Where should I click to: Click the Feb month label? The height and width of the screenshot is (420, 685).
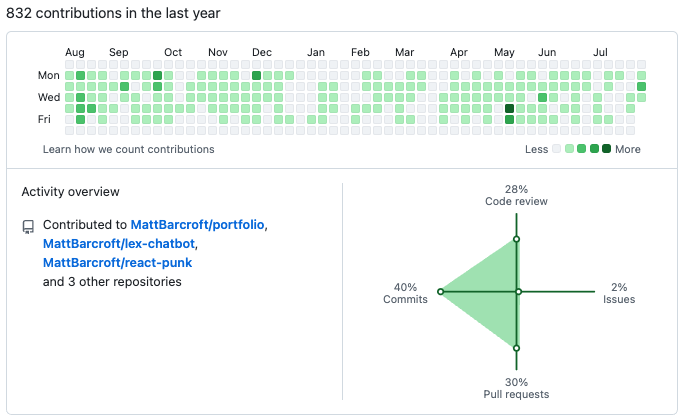point(360,52)
